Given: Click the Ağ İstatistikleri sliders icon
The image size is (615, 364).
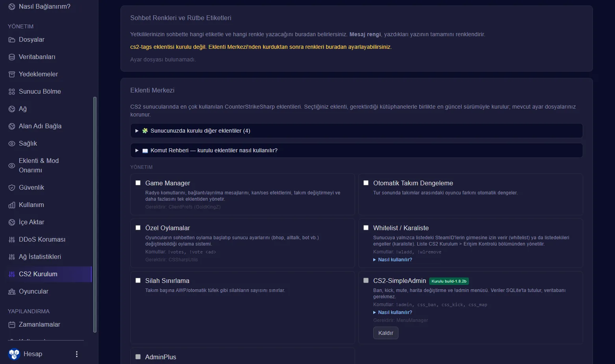Looking at the screenshot, I should point(12,257).
